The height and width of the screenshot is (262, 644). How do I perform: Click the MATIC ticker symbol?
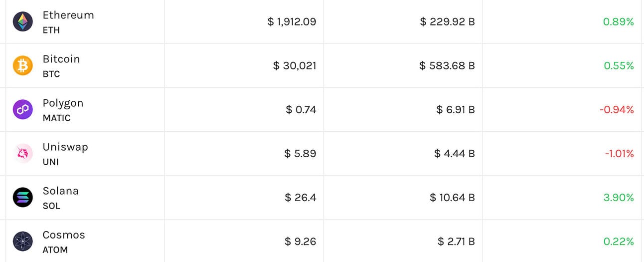point(56,118)
